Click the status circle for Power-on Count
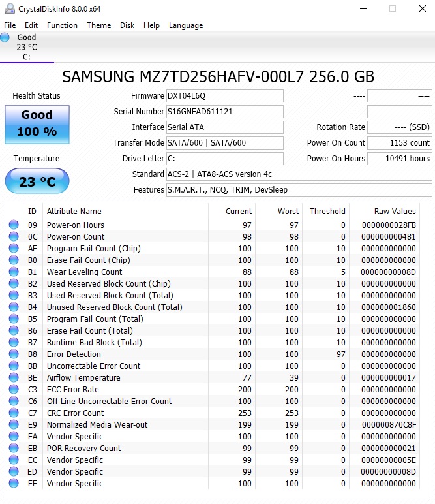This screenshot has width=435, height=504. coord(14,236)
